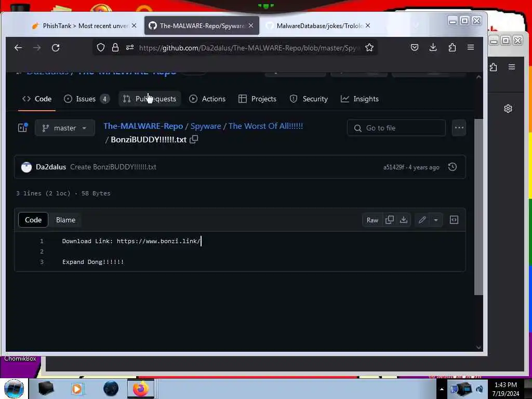Show hidden system tray icons
The height and width of the screenshot is (399, 532).
coord(442,389)
